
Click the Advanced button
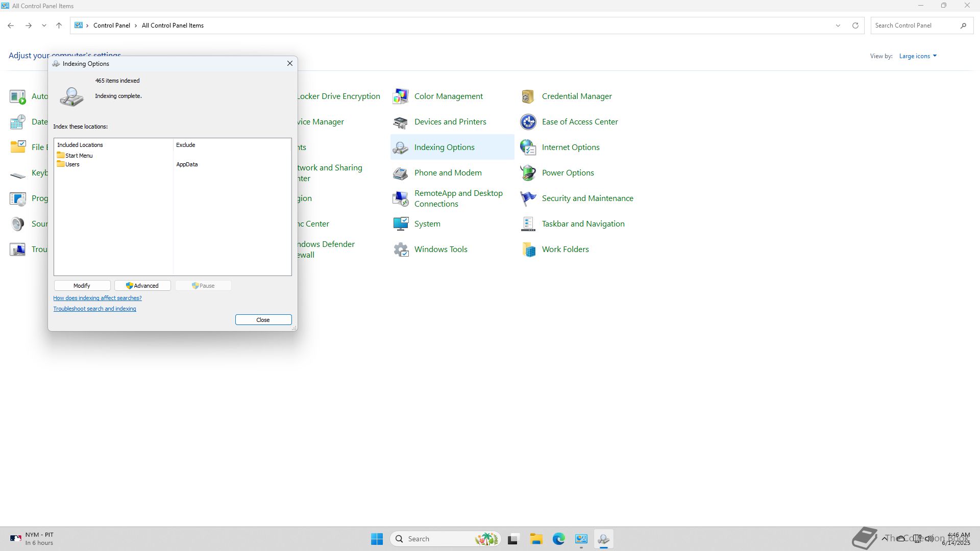pyautogui.click(x=142, y=286)
